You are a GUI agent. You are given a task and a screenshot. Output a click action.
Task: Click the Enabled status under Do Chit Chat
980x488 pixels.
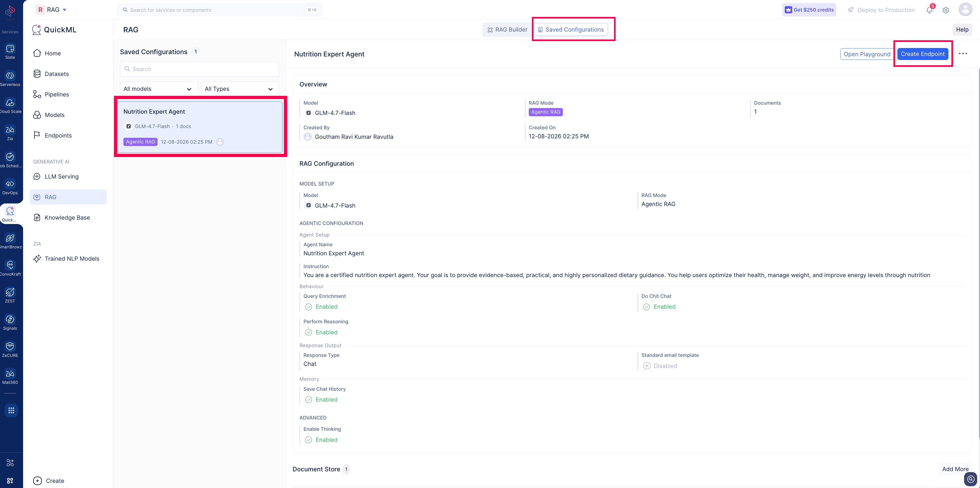pos(659,307)
